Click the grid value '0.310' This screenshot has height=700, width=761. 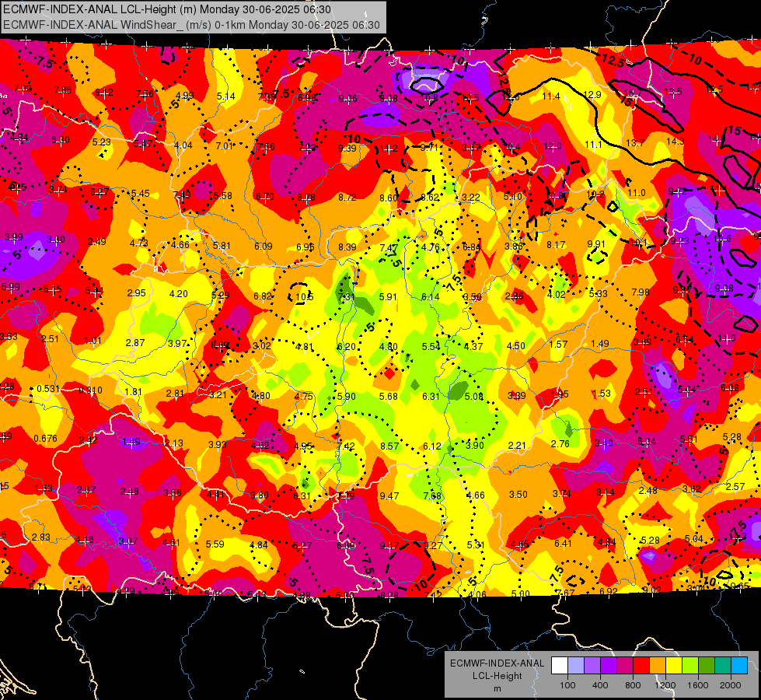[91, 390]
